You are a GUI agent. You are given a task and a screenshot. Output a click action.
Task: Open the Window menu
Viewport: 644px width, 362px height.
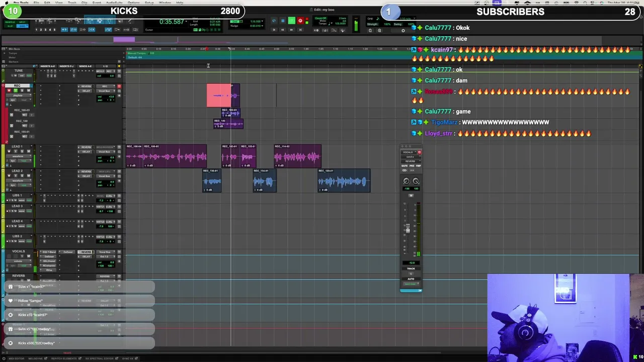(165, 3)
